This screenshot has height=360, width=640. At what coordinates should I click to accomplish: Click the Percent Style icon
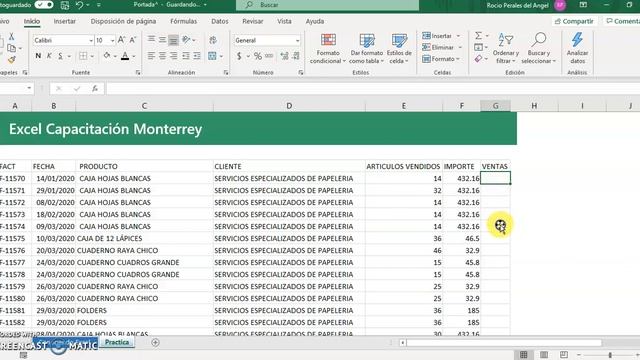[258, 56]
